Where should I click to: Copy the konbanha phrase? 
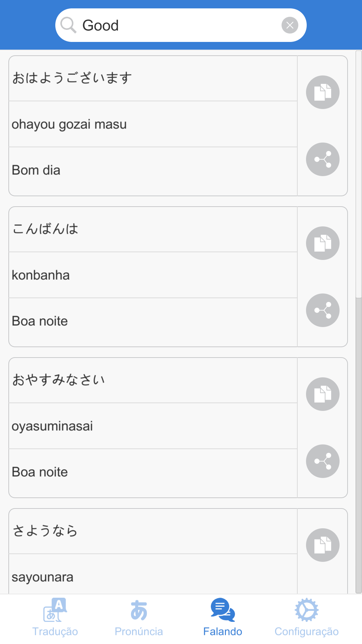(322, 243)
